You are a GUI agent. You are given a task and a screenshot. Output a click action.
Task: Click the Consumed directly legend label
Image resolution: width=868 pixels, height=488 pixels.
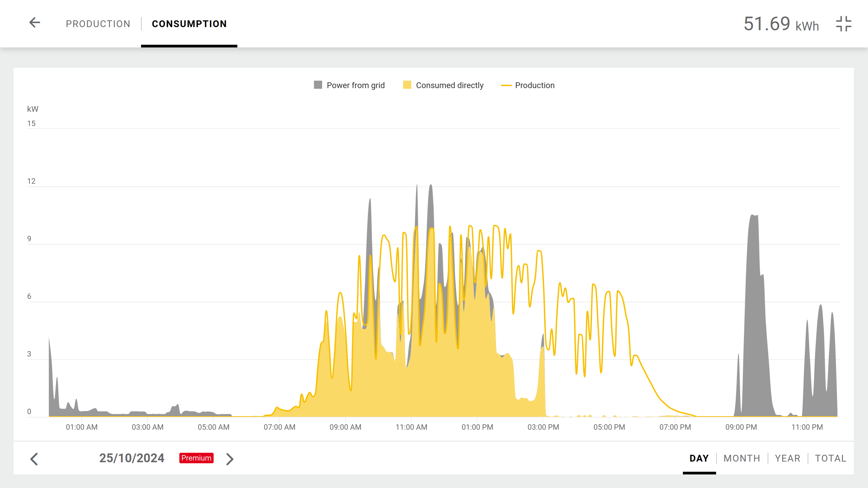(x=450, y=85)
